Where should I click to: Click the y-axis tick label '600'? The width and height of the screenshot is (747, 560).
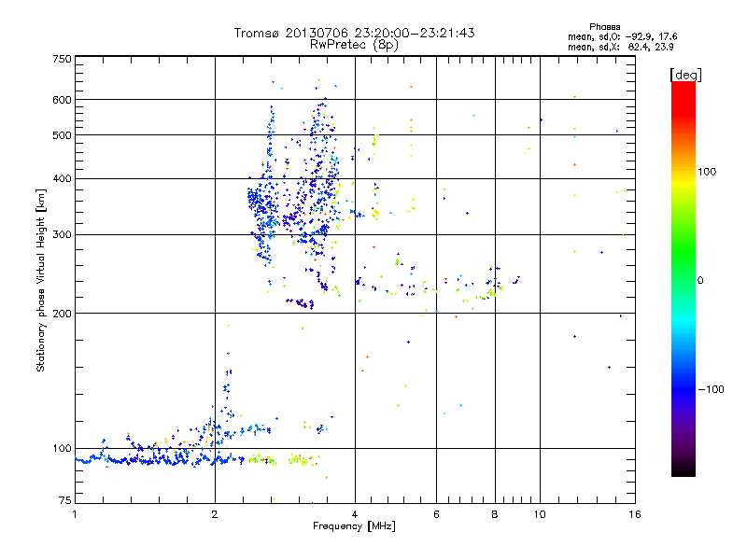[62, 100]
